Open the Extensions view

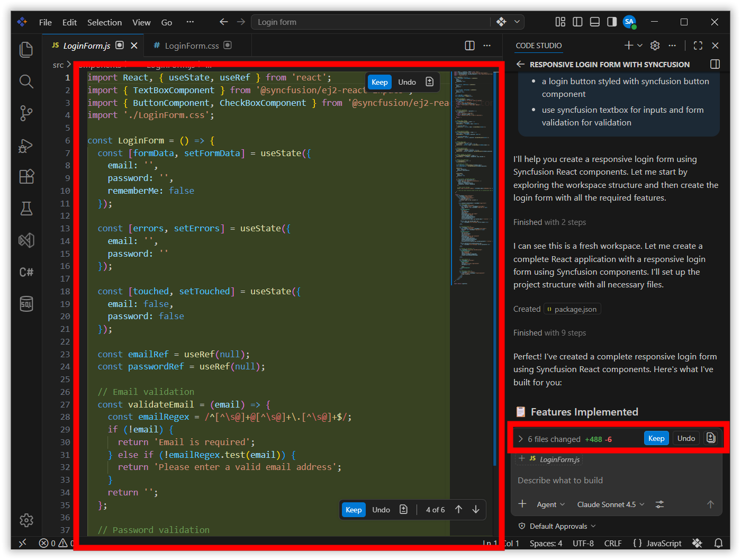point(26,177)
